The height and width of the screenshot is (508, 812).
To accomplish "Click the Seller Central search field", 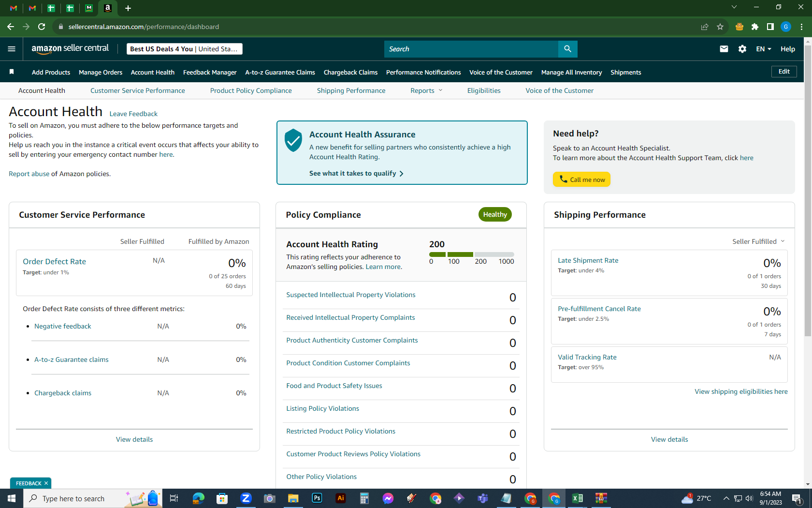I will (x=471, y=49).
